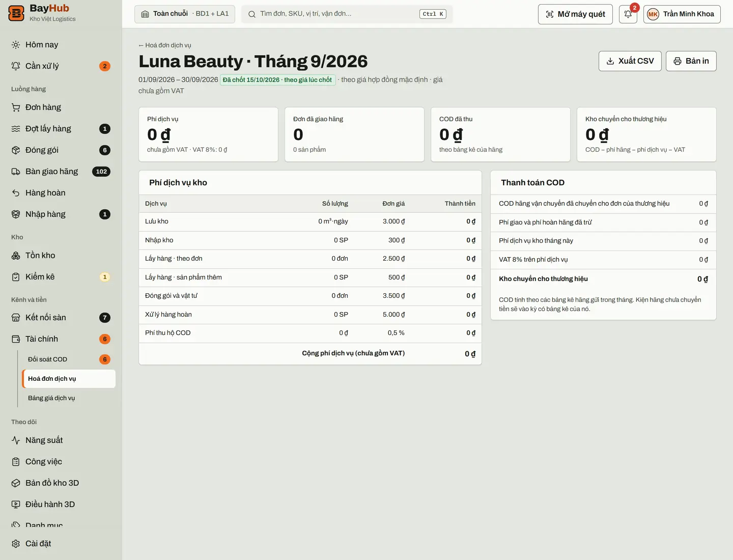Select Bảng giá dịch vụ submenu item

pos(69,398)
